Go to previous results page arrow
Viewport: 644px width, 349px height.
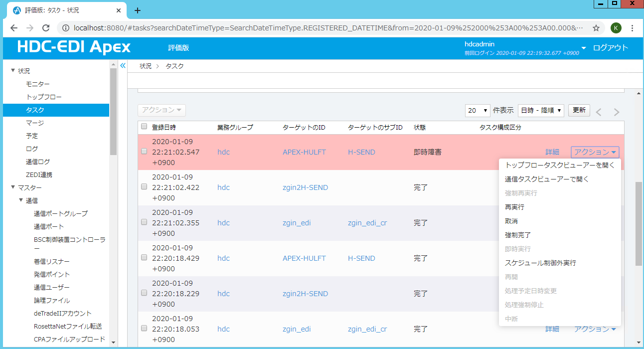(x=599, y=112)
